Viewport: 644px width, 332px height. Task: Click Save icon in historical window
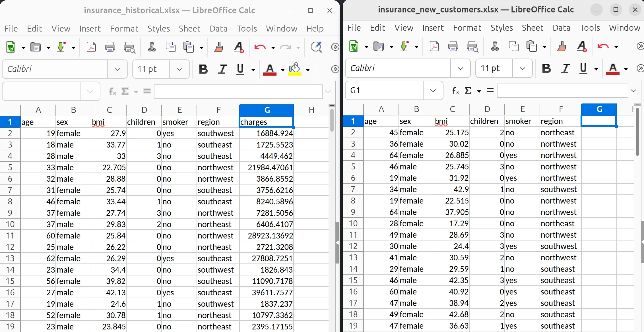61,47
